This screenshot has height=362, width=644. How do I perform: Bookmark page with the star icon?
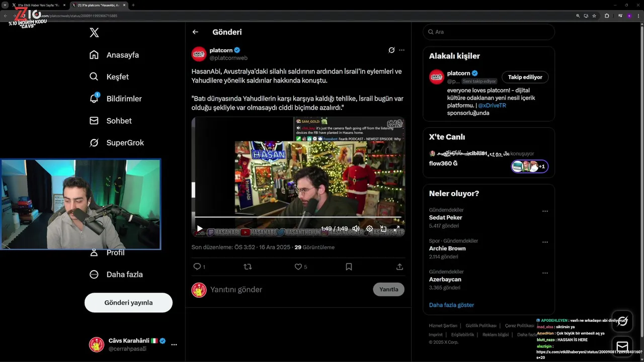[x=594, y=16]
